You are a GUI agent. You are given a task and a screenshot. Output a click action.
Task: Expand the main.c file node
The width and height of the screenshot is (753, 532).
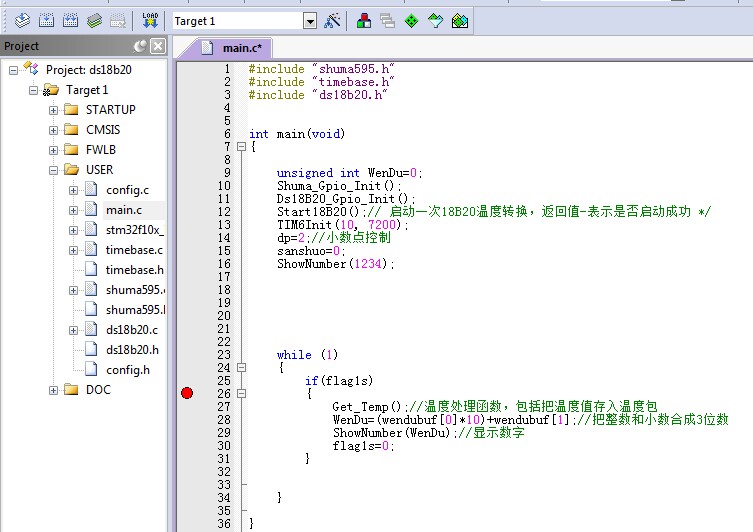73,210
